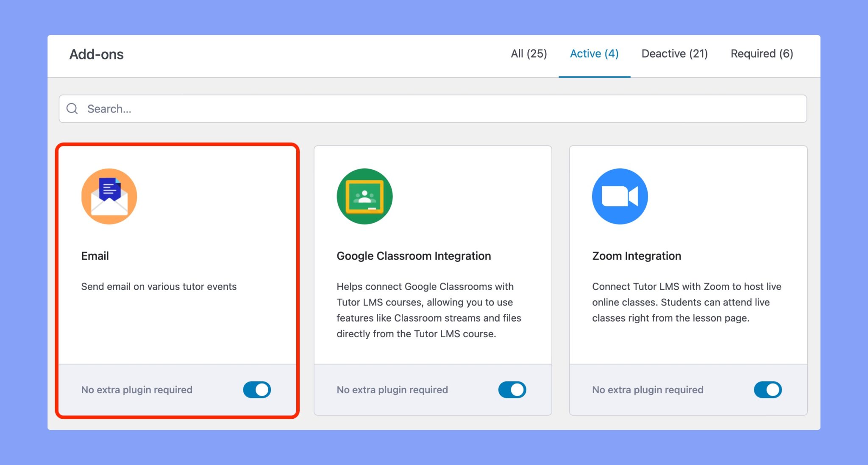Click 'Send email on various tutor events' text
This screenshot has height=465, width=868.
(159, 286)
